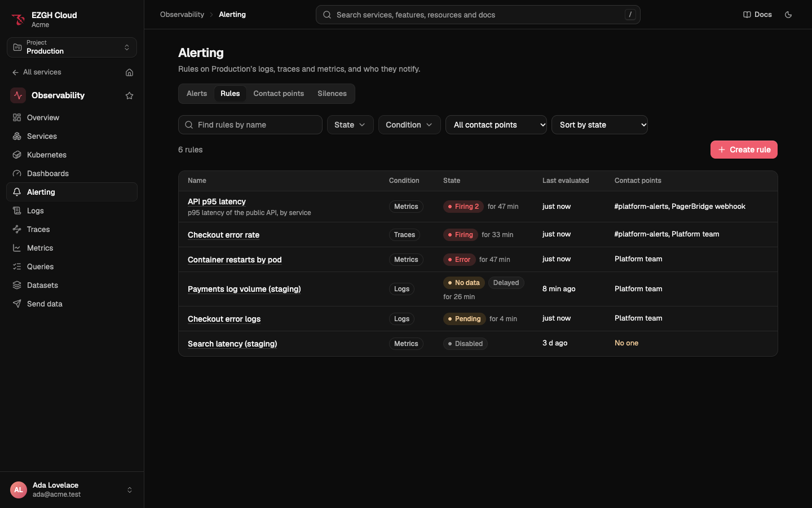Click the Firing 2 state badge
The image size is (812, 508).
click(464, 207)
